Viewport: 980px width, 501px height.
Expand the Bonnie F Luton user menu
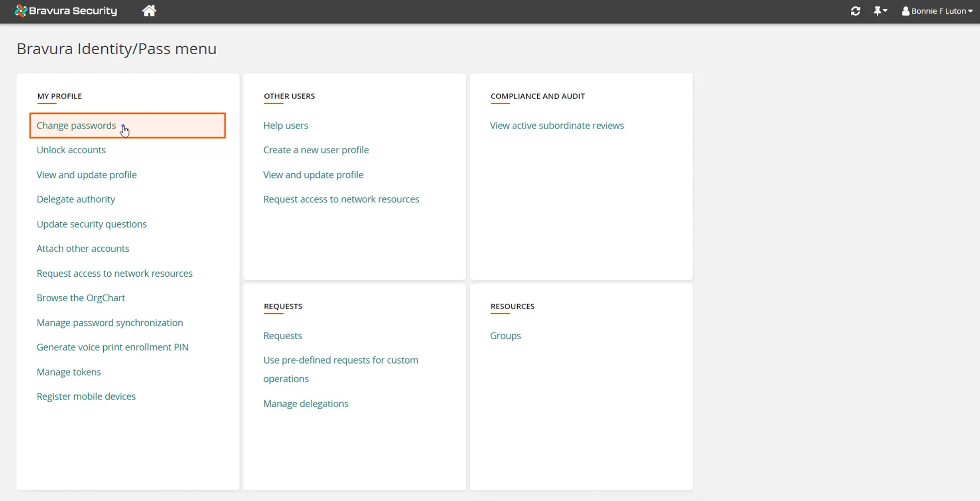pos(937,11)
